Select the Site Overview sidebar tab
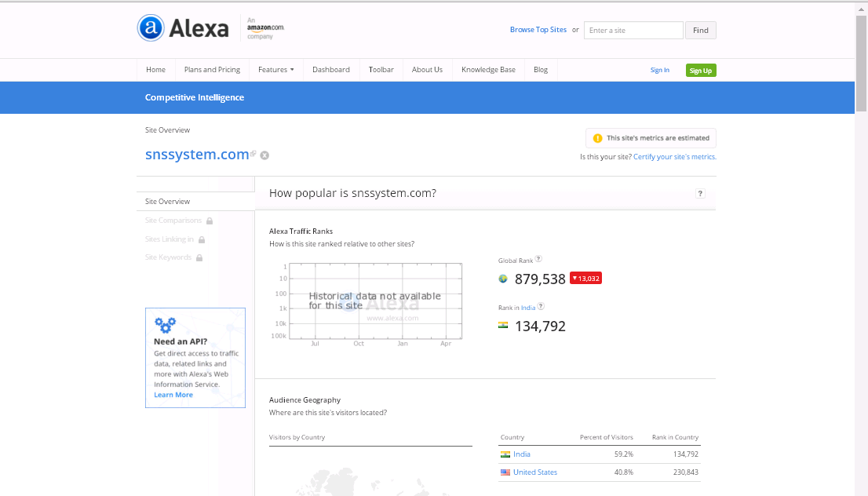Screen dimensions: 868x496 168,202
